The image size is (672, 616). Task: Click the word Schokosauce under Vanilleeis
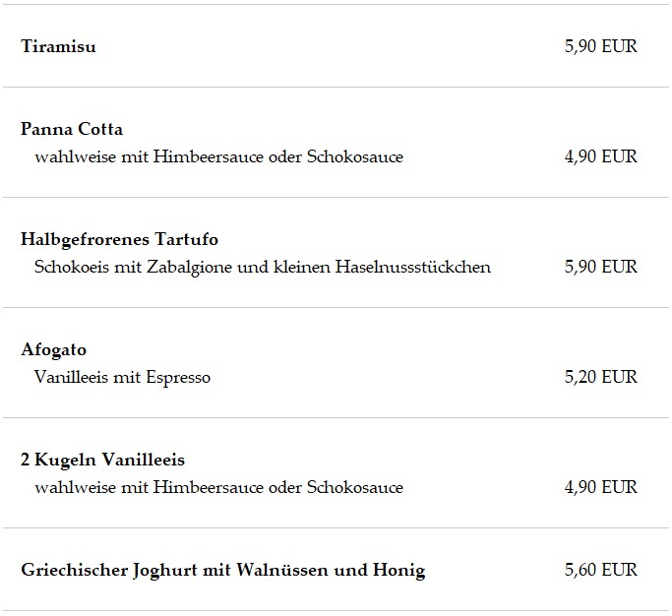[x=355, y=487]
